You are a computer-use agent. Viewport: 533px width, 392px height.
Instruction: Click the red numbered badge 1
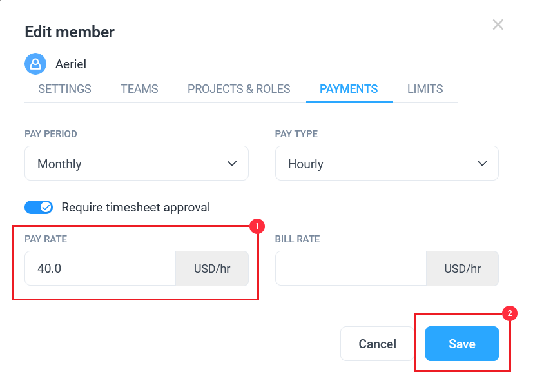257,226
